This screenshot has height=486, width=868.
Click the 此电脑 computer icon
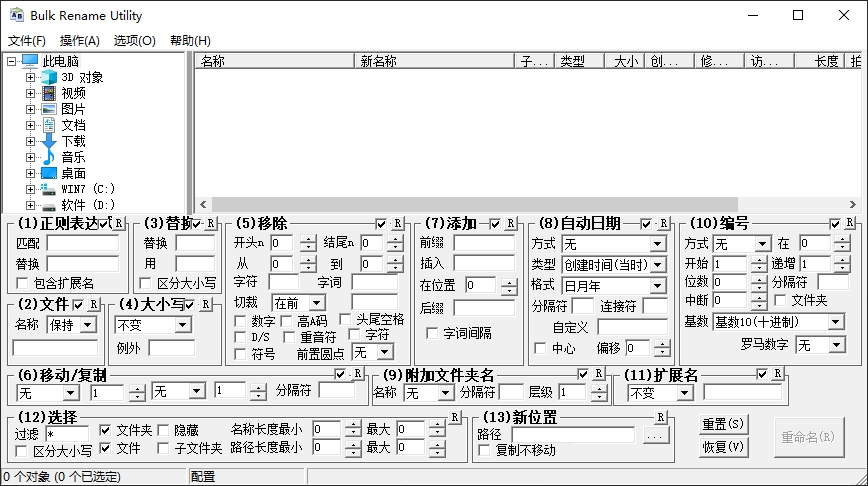[x=30, y=61]
